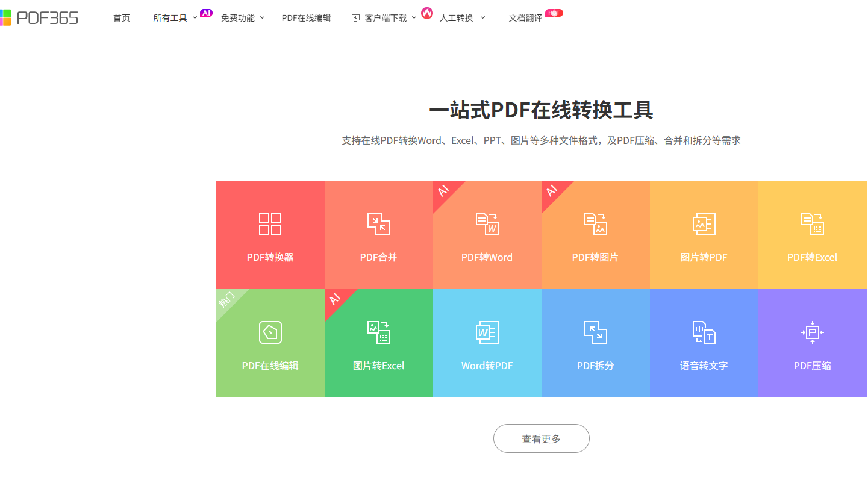This screenshot has width=868, height=495.
Task: Open PDF在线编辑 in the navigation bar
Action: point(306,18)
